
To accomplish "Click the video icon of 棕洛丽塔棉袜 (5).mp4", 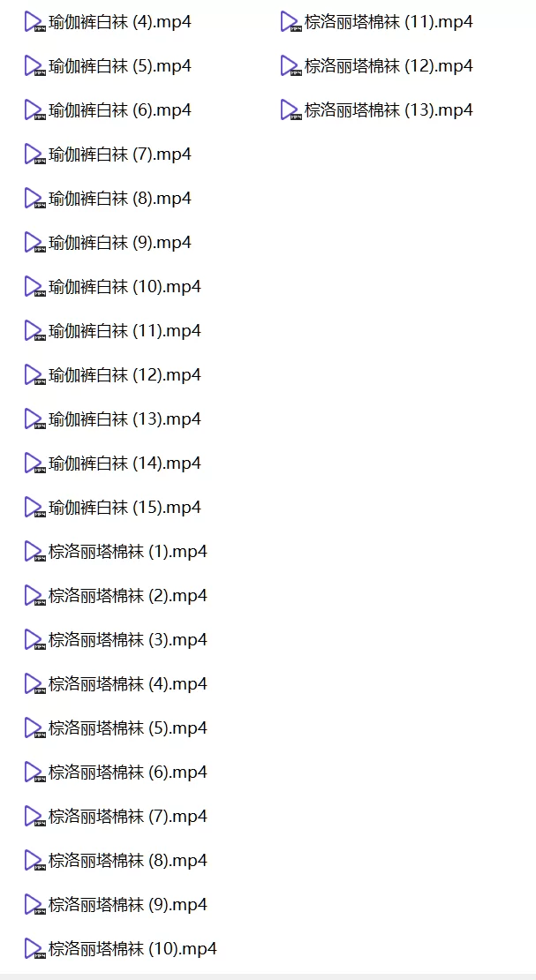I will (35, 728).
